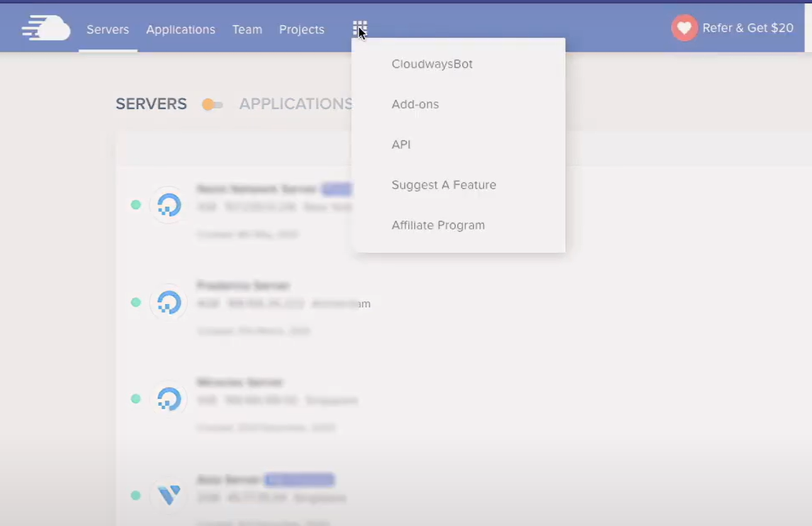Go to the Team tab

247,30
